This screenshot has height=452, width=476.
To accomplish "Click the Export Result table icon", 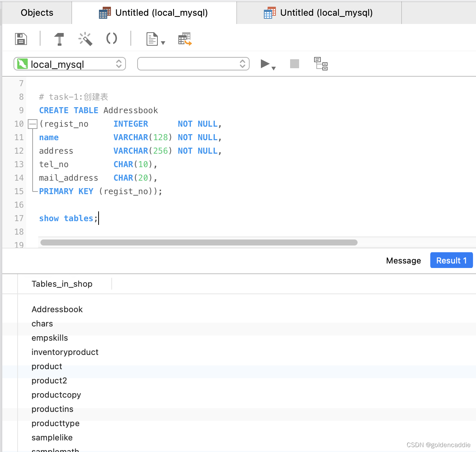I will coord(185,39).
